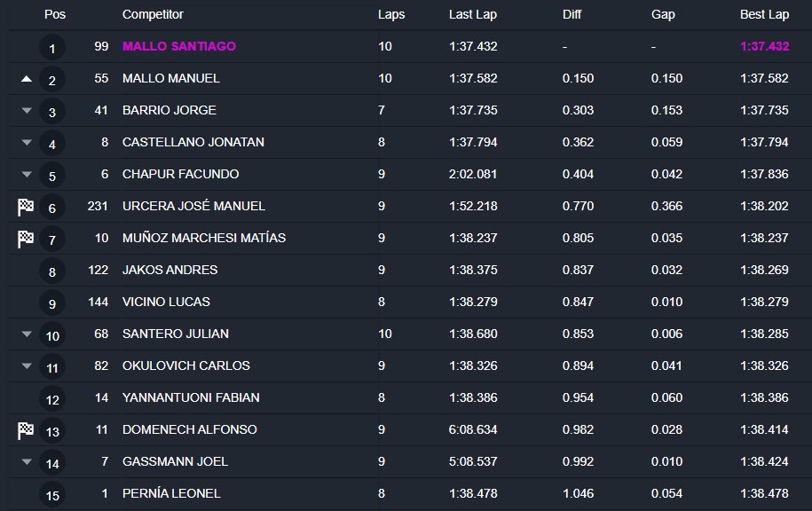Select the JAKOS ANDRES competitor row
This screenshot has height=511, width=812.
pyautogui.click(x=410, y=271)
